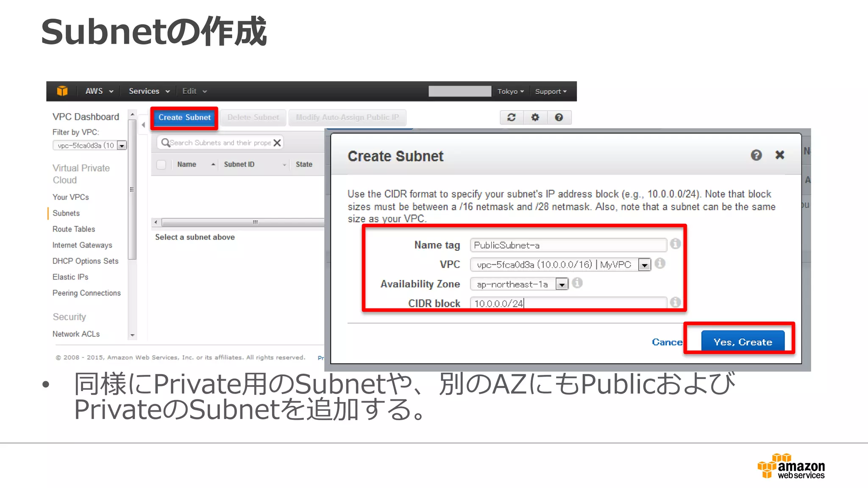Click sidebar scrollbar down arrow
Screen dimensions: 868x488
click(132, 335)
